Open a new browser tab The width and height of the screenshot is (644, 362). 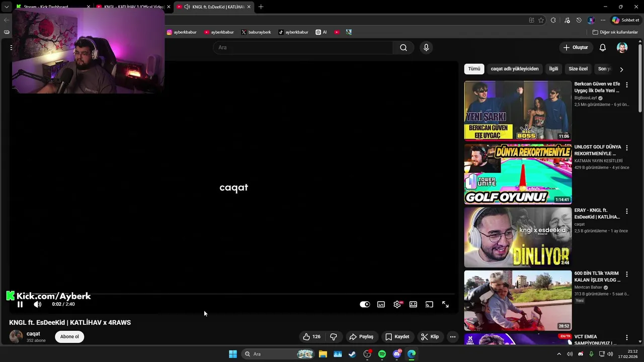point(261,7)
